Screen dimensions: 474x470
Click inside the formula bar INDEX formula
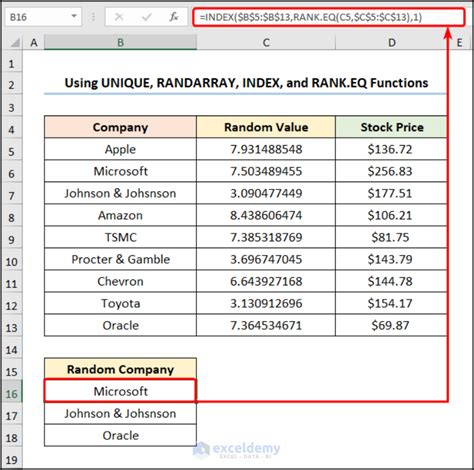pos(328,17)
